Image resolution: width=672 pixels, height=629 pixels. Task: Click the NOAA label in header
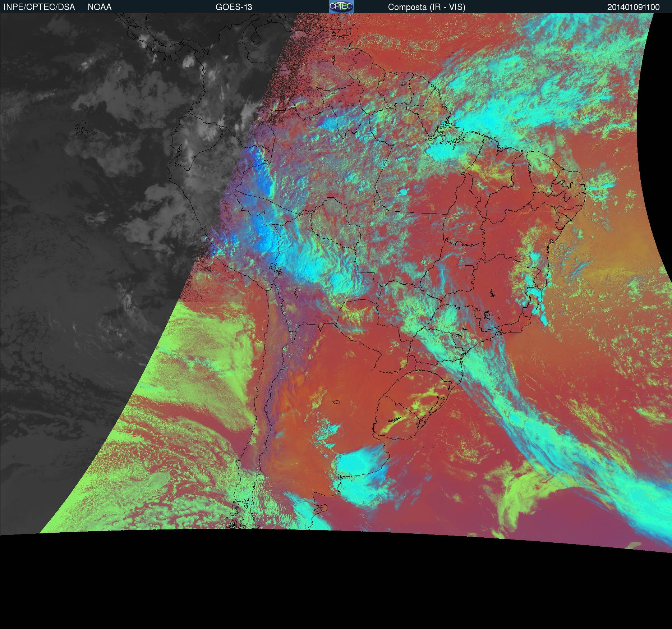tap(100, 7)
